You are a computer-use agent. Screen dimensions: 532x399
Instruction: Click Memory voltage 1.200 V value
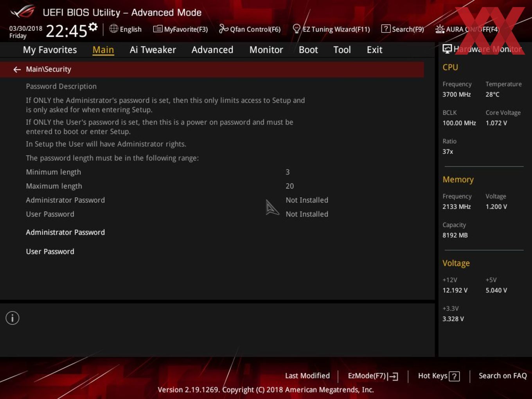(496, 207)
